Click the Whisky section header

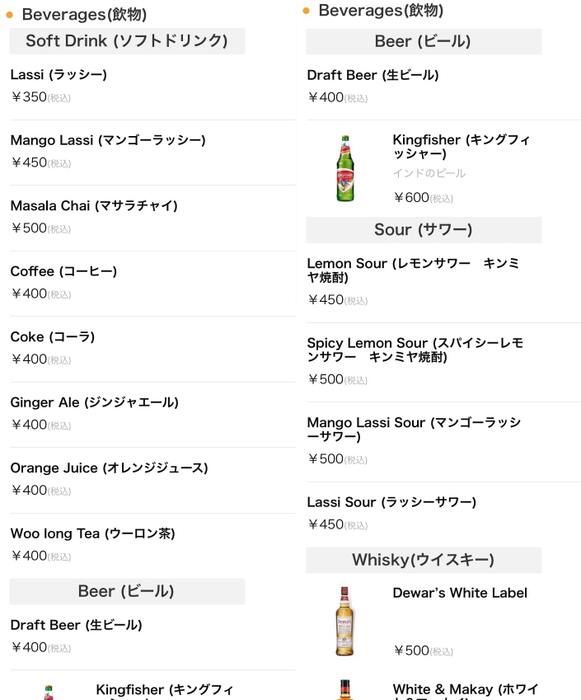pos(423,560)
